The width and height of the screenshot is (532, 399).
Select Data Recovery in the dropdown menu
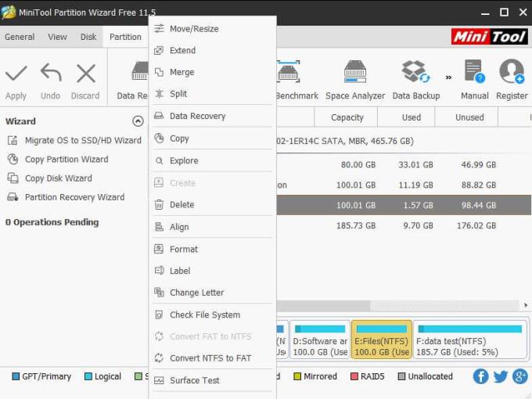tap(212, 116)
